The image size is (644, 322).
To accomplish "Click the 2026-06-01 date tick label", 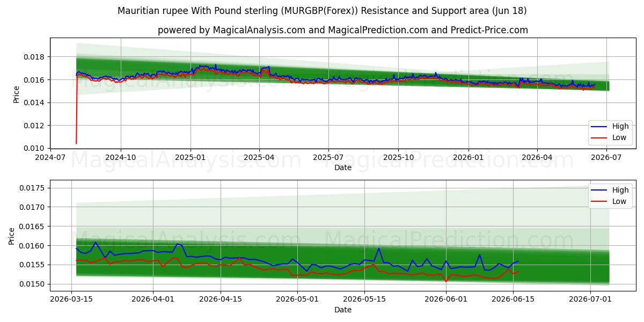I will 446,300.
